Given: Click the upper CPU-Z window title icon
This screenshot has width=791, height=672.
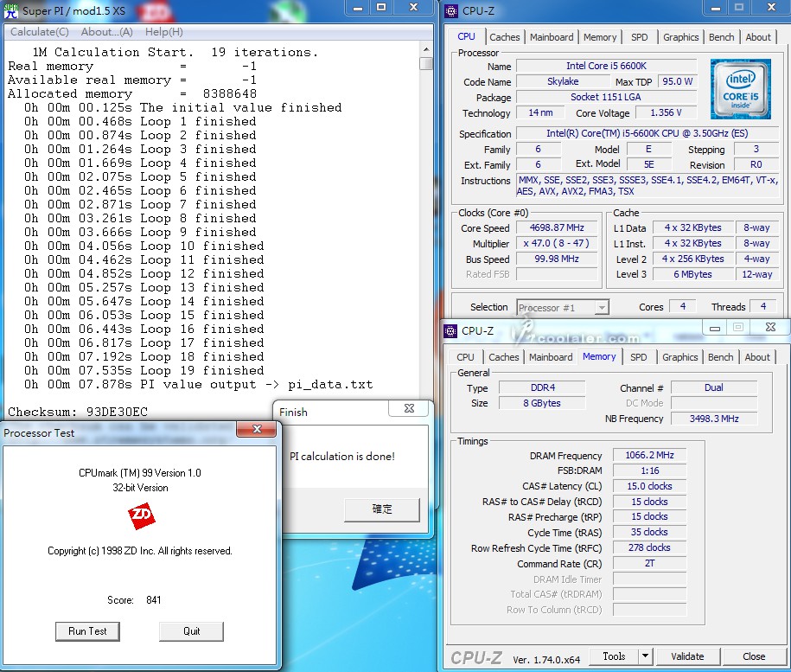Looking at the screenshot, I should (x=451, y=10).
